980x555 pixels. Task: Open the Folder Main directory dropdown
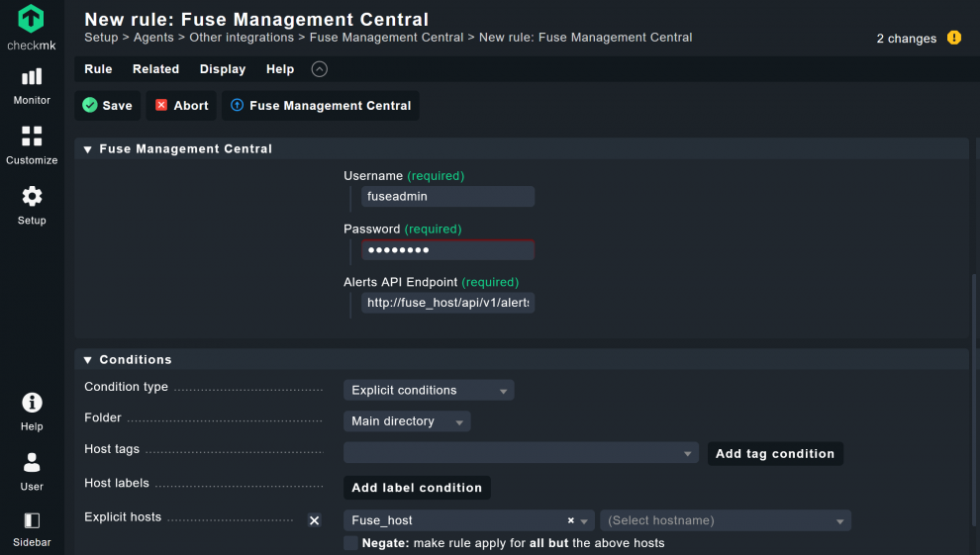[x=407, y=421]
